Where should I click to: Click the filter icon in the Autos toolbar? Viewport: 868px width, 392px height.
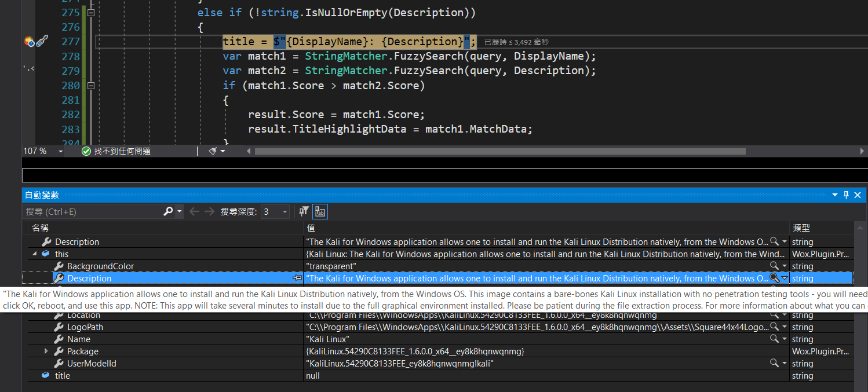(304, 212)
